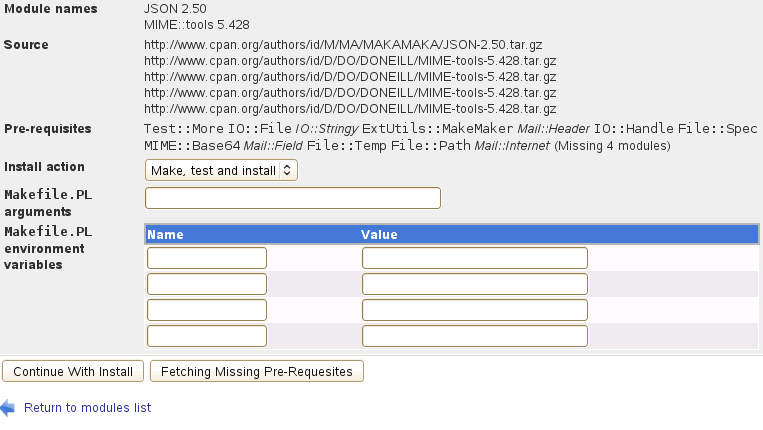Click second row environment variable Value field
The width and height of the screenshot is (763, 430).
pos(475,284)
